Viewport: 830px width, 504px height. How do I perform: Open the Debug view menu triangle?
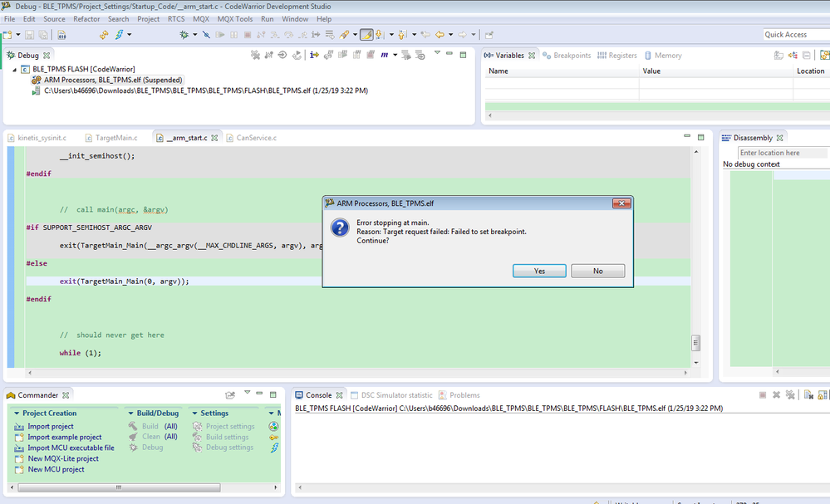[x=437, y=53]
